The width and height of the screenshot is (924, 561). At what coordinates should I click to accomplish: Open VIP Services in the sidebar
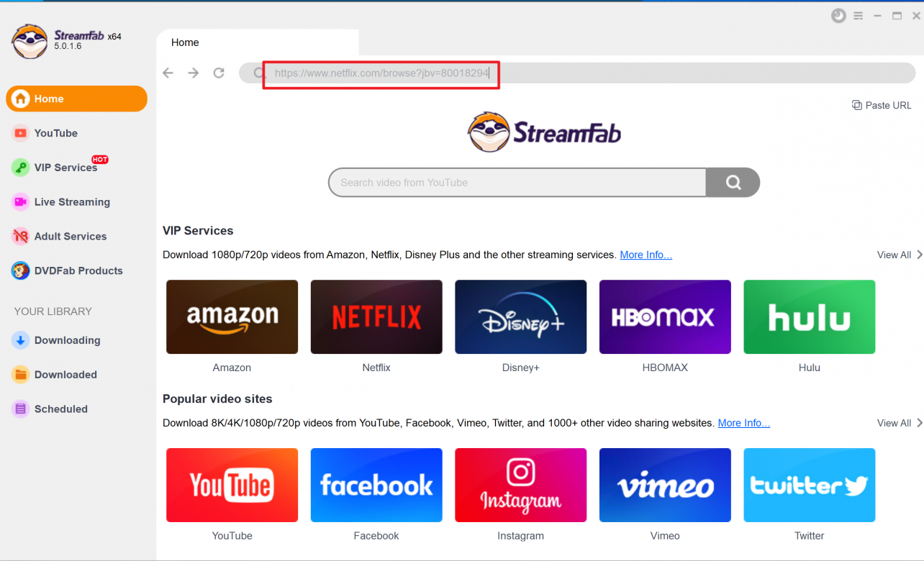click(76, 168)
